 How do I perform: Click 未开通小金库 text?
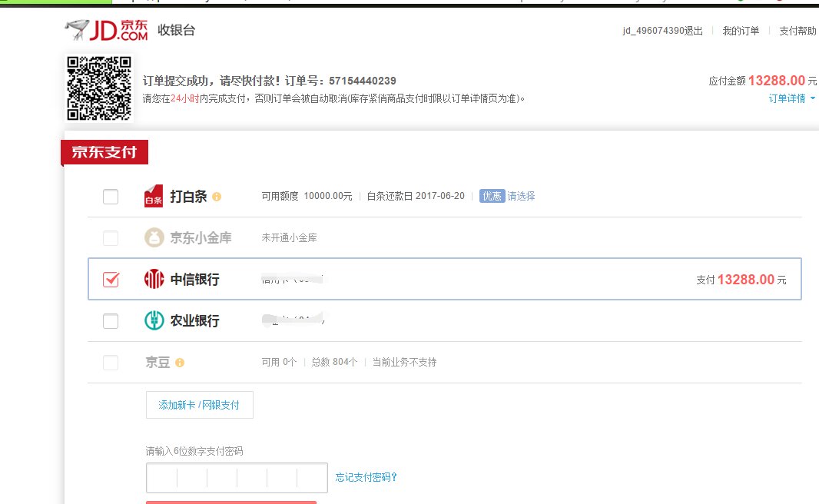(289, 237)
